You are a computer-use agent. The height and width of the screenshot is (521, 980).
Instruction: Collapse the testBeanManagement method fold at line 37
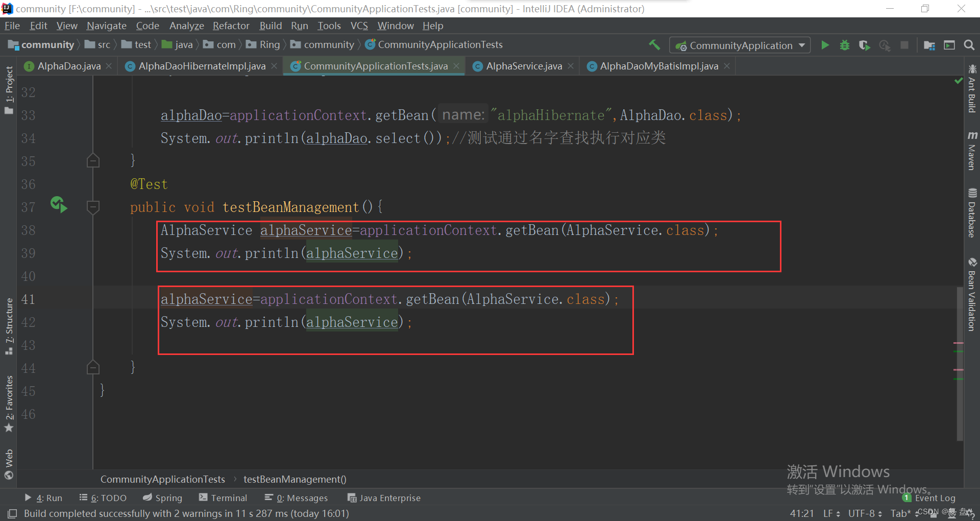click(x=93, y=207)
